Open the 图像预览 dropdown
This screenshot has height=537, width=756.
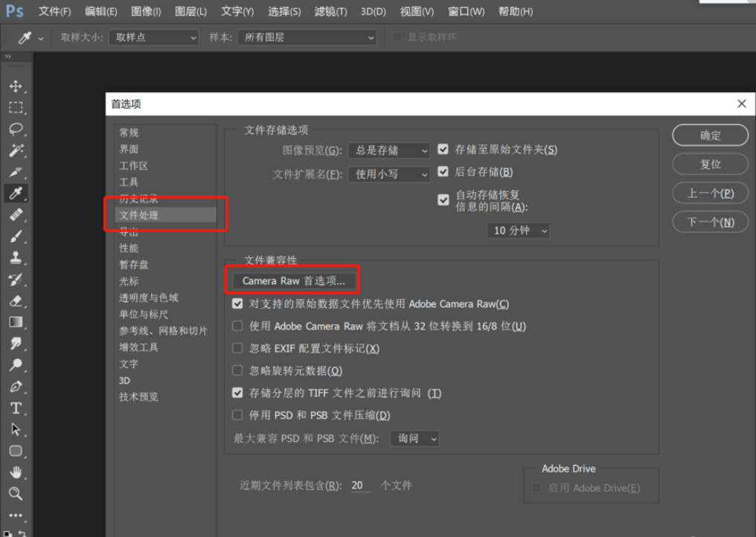(388, 150)
